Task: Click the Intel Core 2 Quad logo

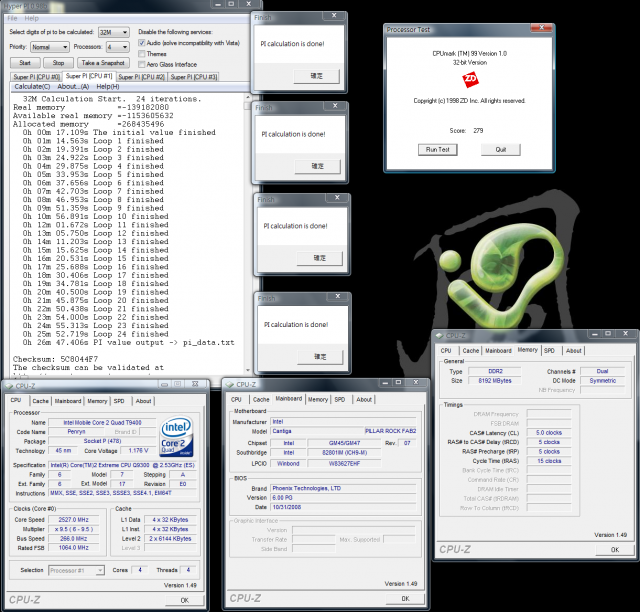Action: (176, 436)
